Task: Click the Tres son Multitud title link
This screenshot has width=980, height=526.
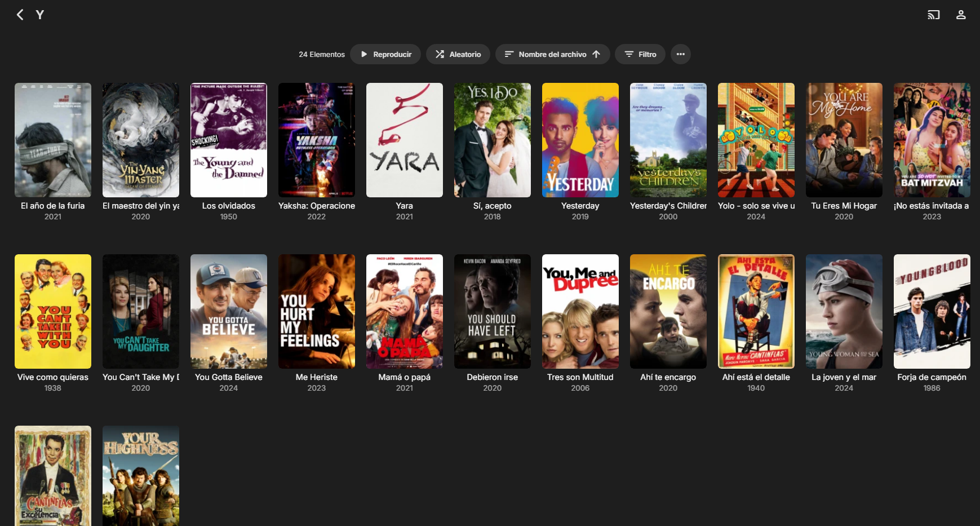Action: pyautogui.click(x=580, y=377)
